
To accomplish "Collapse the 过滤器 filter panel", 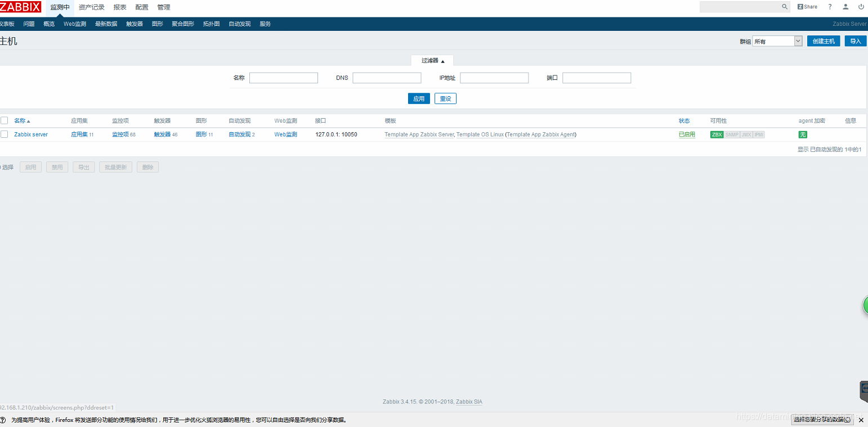I will 432,60.
